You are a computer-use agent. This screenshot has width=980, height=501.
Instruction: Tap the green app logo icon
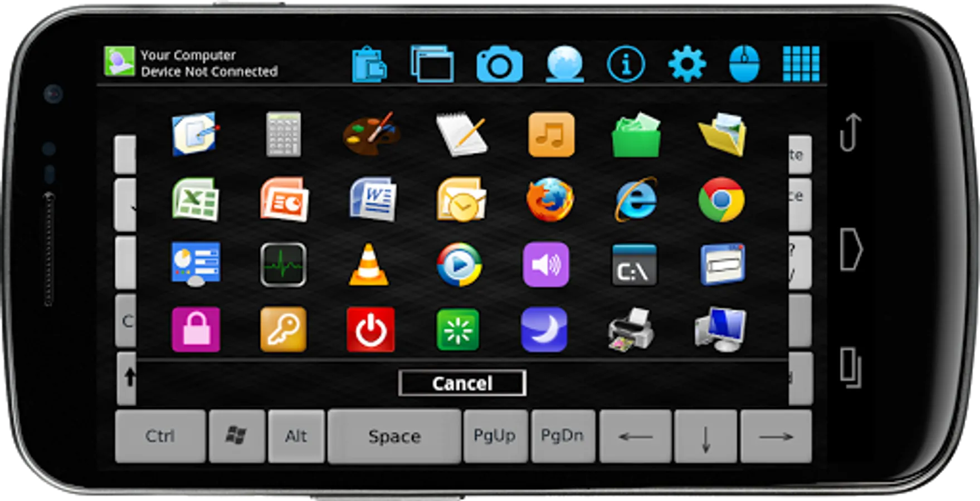[119, 61]
